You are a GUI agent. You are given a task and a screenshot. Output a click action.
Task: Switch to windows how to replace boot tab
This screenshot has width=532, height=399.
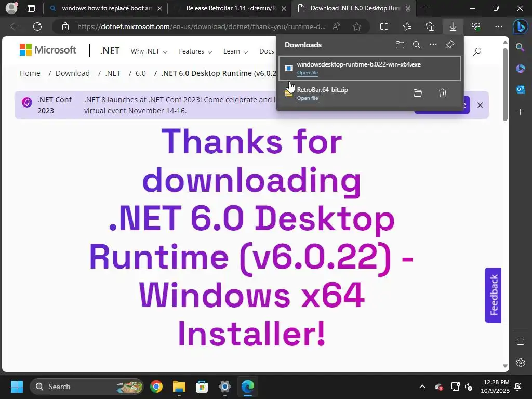point(105,8)
